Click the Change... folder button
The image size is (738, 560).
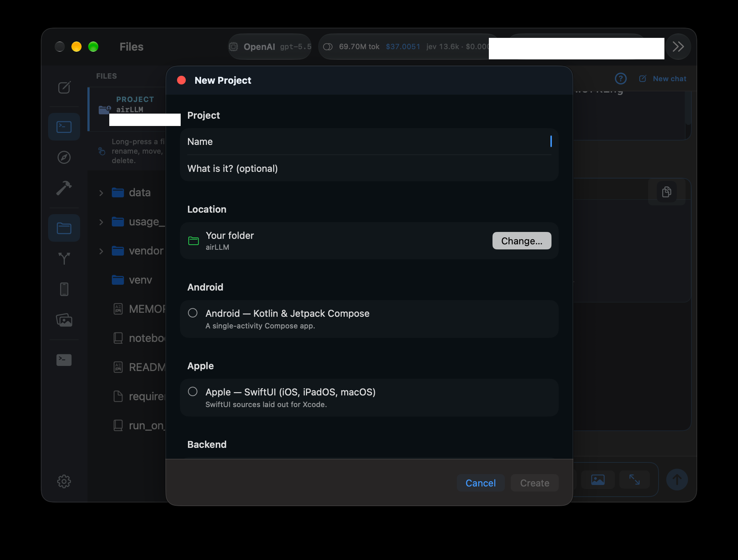point(522,241)
